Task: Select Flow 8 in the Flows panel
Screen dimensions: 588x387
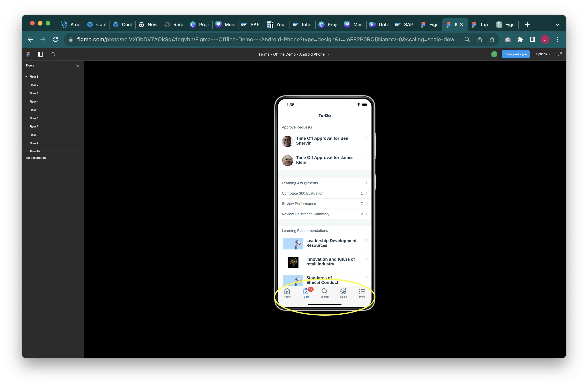Action: tap(34, 135)
